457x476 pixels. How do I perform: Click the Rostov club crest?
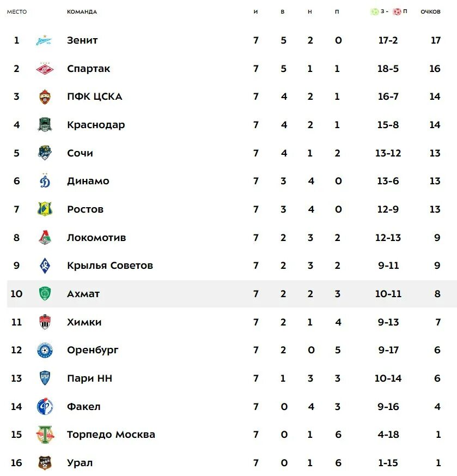coord(45,209)
